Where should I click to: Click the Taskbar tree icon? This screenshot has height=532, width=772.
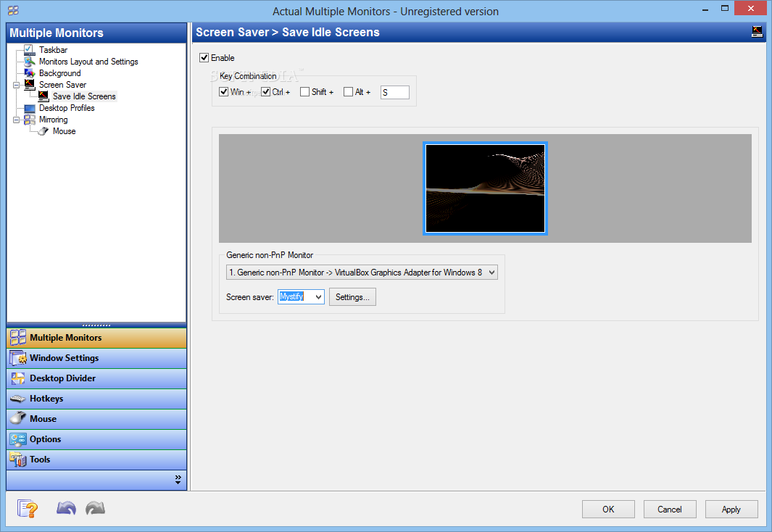(x=30, y=50)
